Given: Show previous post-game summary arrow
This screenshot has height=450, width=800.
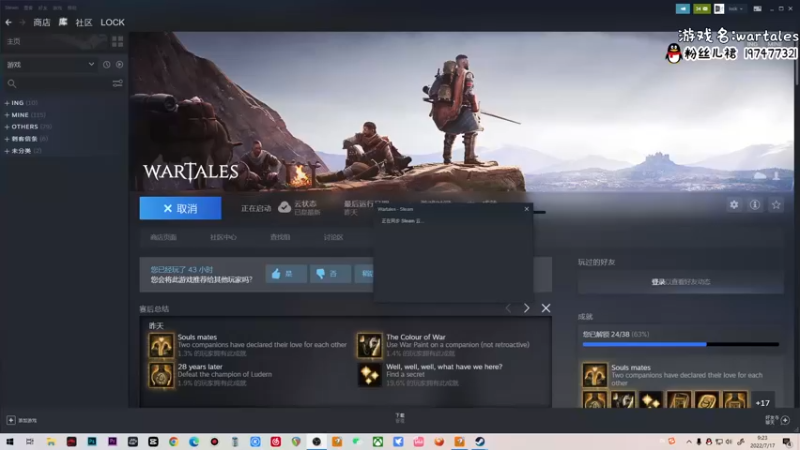Looking at the screenshot, I should tap(508, 308).
